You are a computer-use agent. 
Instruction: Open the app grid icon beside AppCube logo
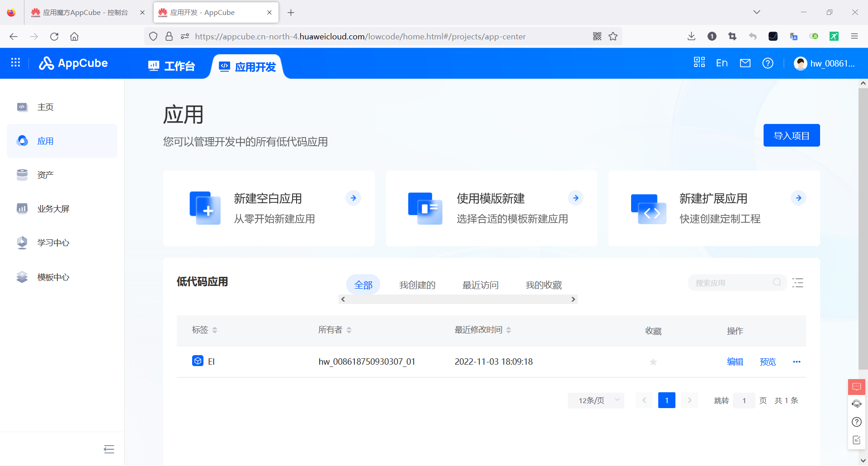click(15, 62)
